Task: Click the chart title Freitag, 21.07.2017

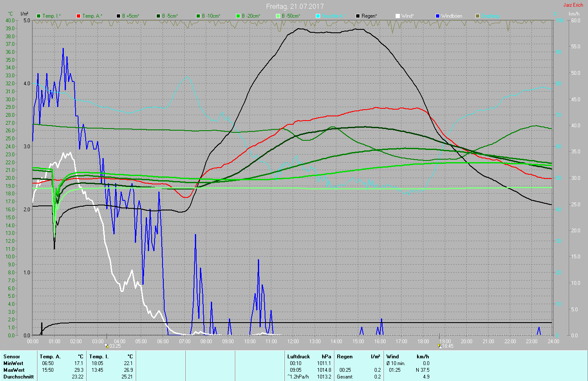Action: pyautogui.click(x=294, y=6)
